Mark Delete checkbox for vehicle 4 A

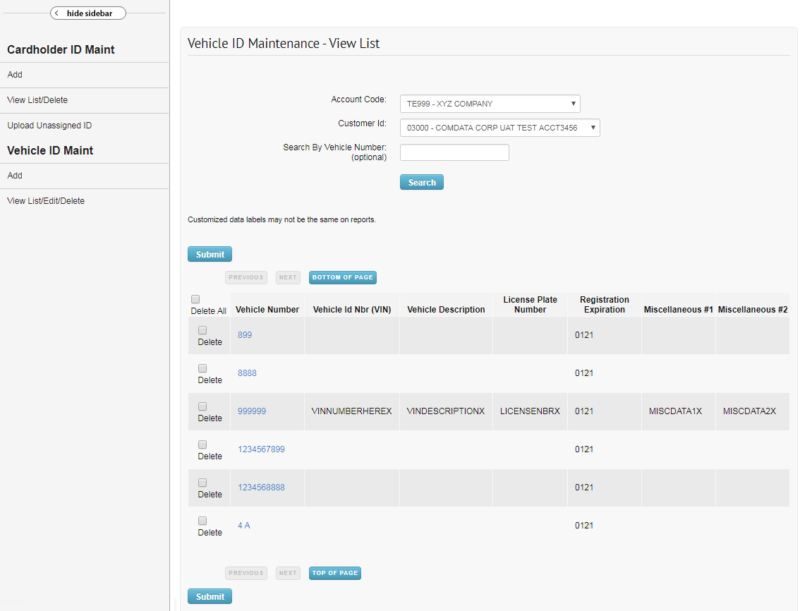pyautogui.click(x=202, y=520)
